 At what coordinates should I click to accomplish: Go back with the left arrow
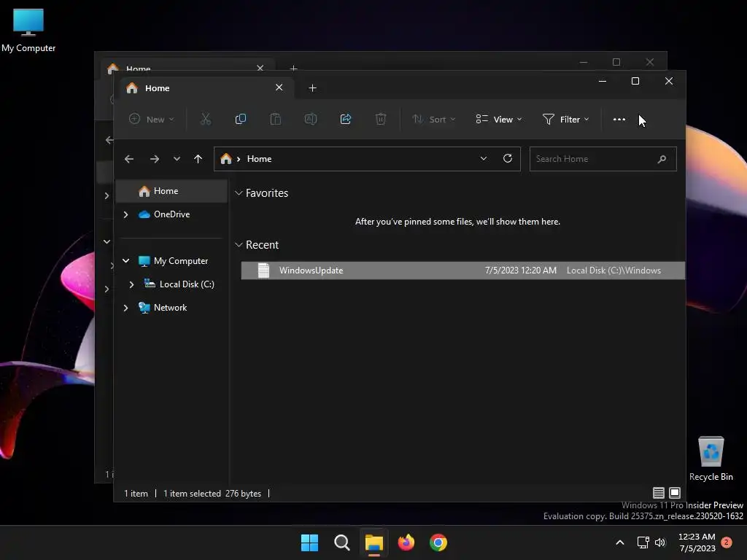(x=129, y=159)
